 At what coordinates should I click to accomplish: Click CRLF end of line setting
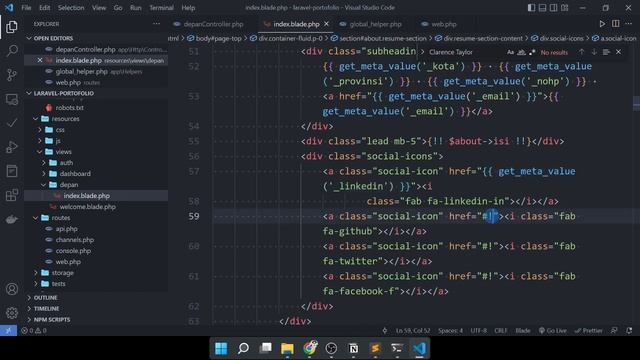[x=501, y=331]
